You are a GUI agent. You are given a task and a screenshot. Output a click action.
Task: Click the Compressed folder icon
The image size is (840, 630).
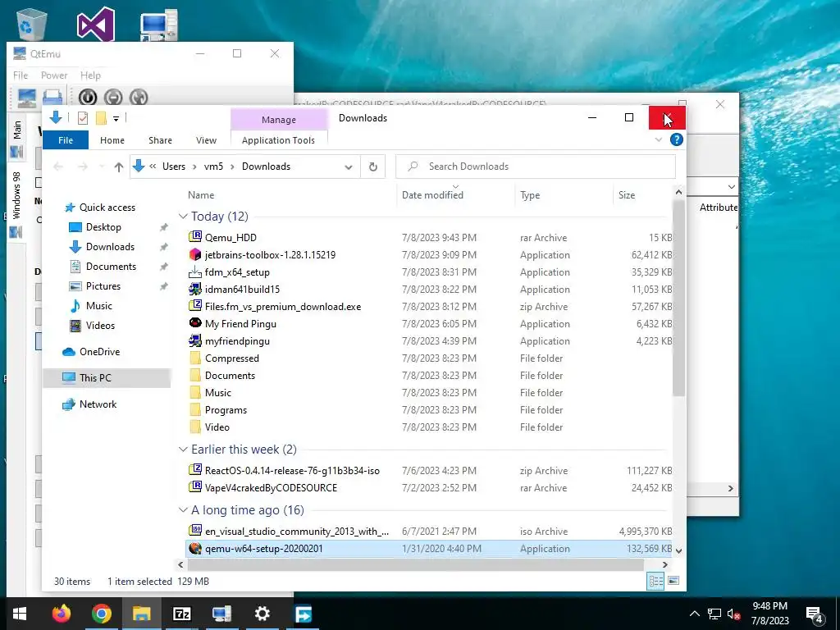click(x=195, y=358)
